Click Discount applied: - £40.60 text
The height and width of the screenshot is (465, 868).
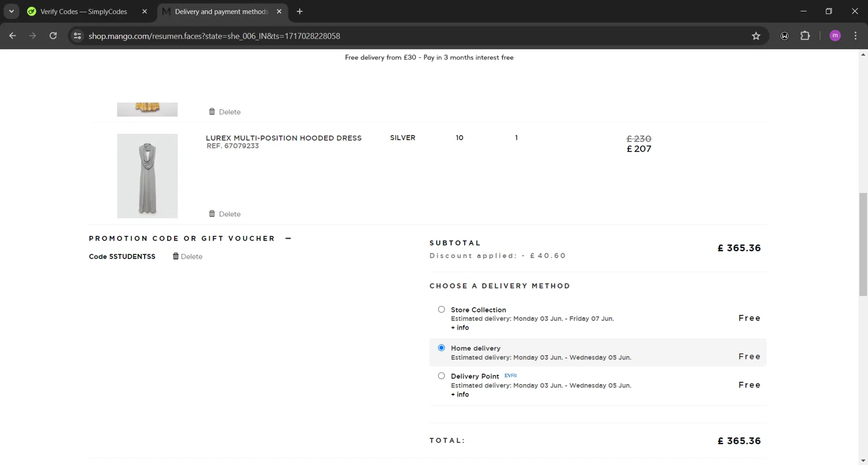(x=498, y=256)
